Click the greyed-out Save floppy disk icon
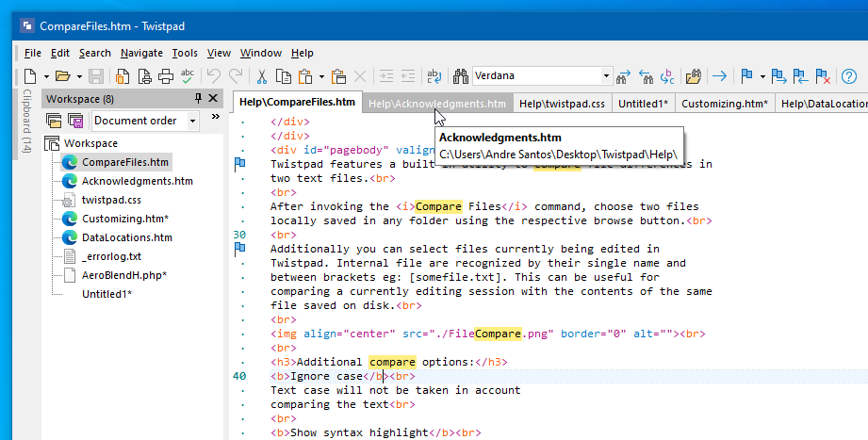Image resolution: width=868 pixels, height=440 pixels. (96, 75)
